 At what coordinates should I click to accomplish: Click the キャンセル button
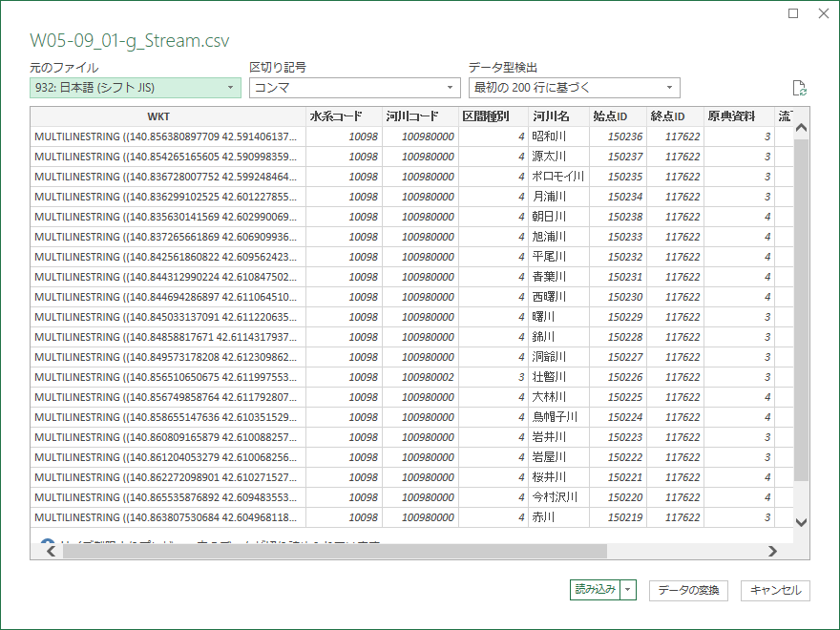click(x=775, y=591)
